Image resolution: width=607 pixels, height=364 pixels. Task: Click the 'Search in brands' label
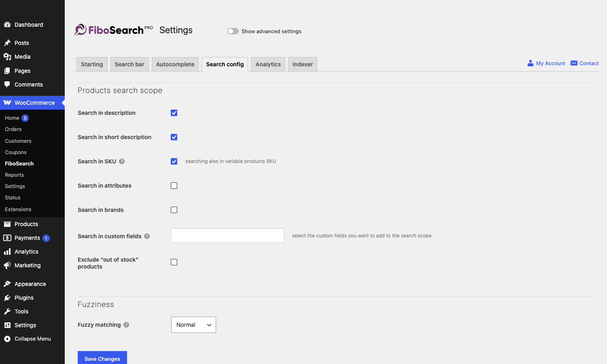click(101, 210)
